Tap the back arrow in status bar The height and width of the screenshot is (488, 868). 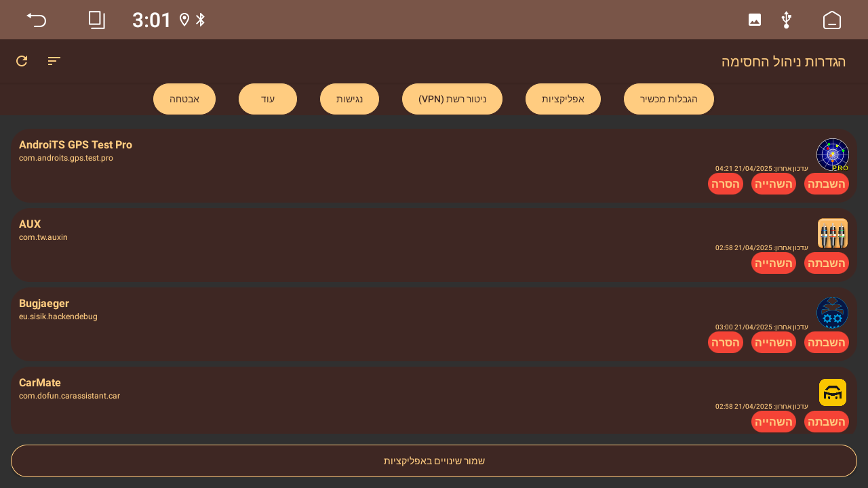37,20
